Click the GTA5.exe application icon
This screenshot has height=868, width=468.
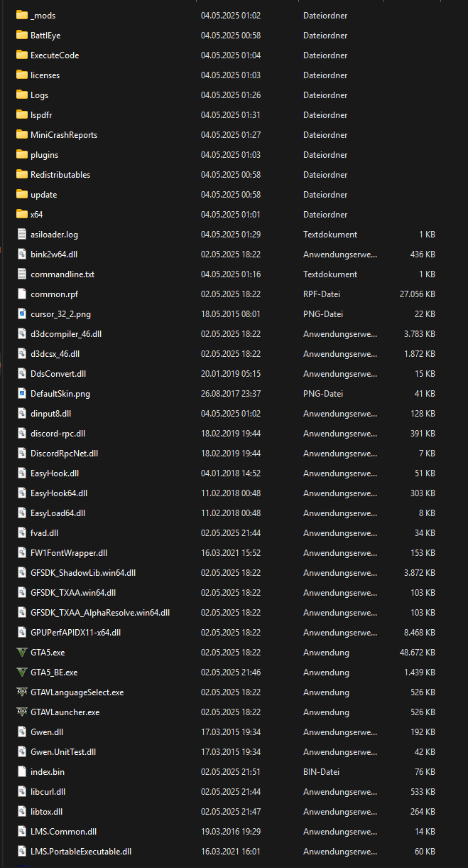point(21,652)
